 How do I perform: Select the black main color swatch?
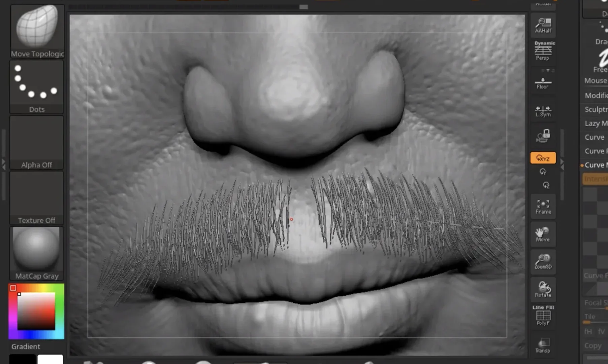(22, 359)
